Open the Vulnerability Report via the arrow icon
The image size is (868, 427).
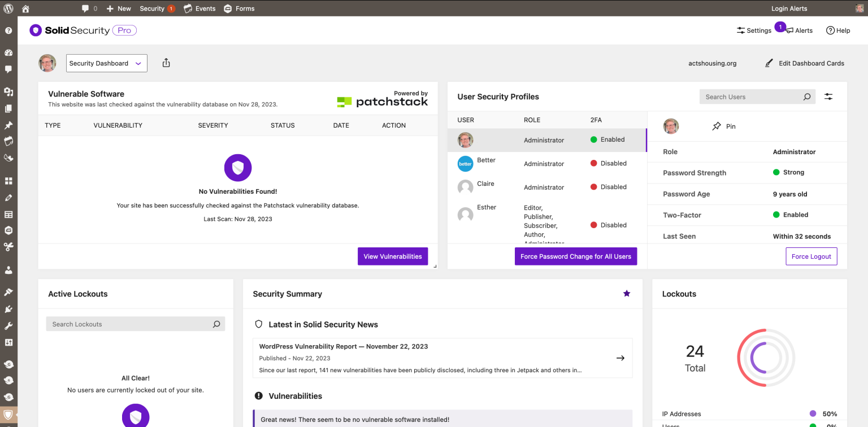tap(620, 358)
